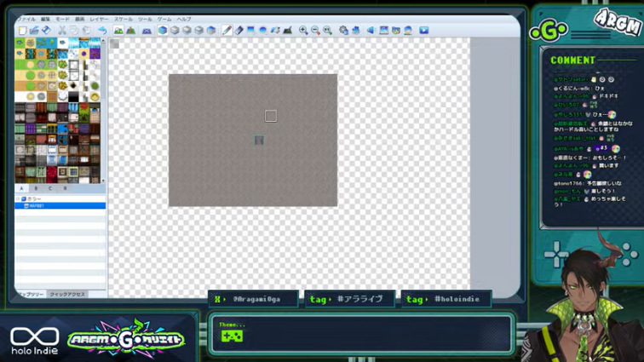
Task: Toggle automatic layer cube button
Action: coord(163,30)
